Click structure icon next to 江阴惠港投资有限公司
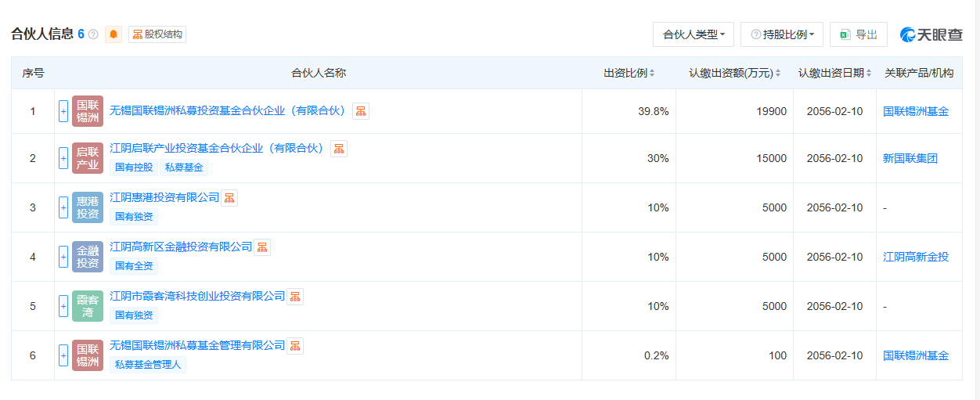Screen dimensions: 980x400 229,198
